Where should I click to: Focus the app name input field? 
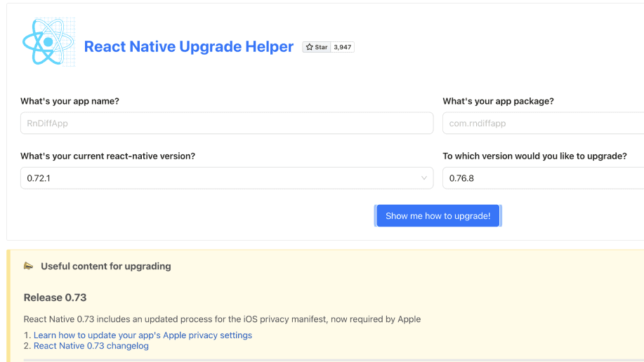point(226,123)
